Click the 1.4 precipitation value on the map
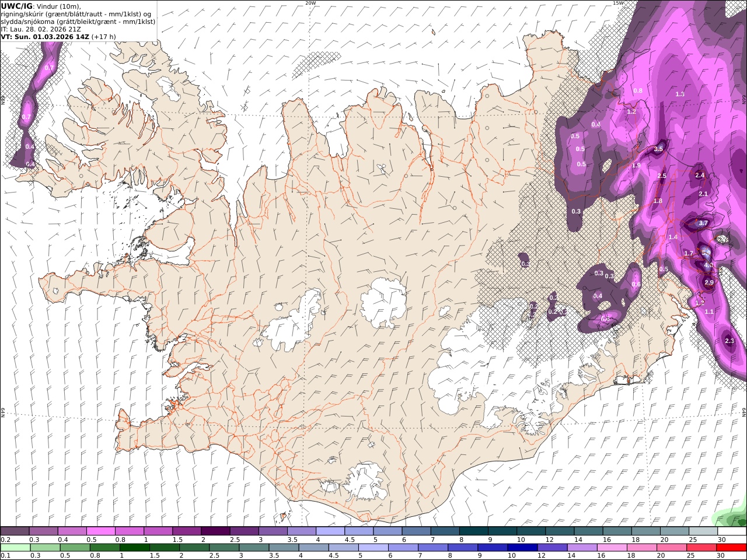This screenshot has height=560, width=747. click(x=673, y=237)
